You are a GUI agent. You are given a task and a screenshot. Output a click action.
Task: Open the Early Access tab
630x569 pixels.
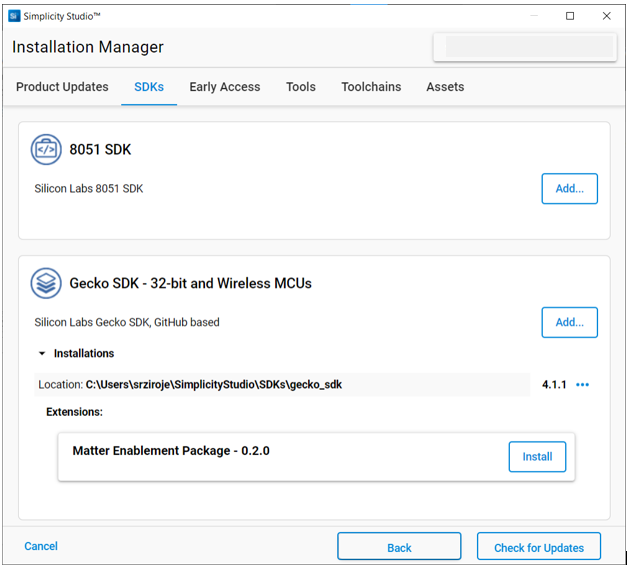click(x=225, y=87)
